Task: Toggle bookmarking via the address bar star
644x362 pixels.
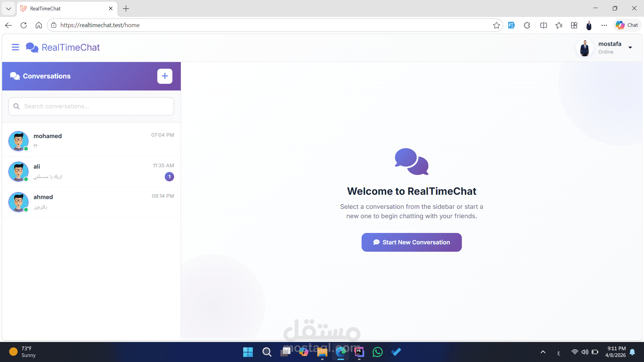Action: click(497, 25)
